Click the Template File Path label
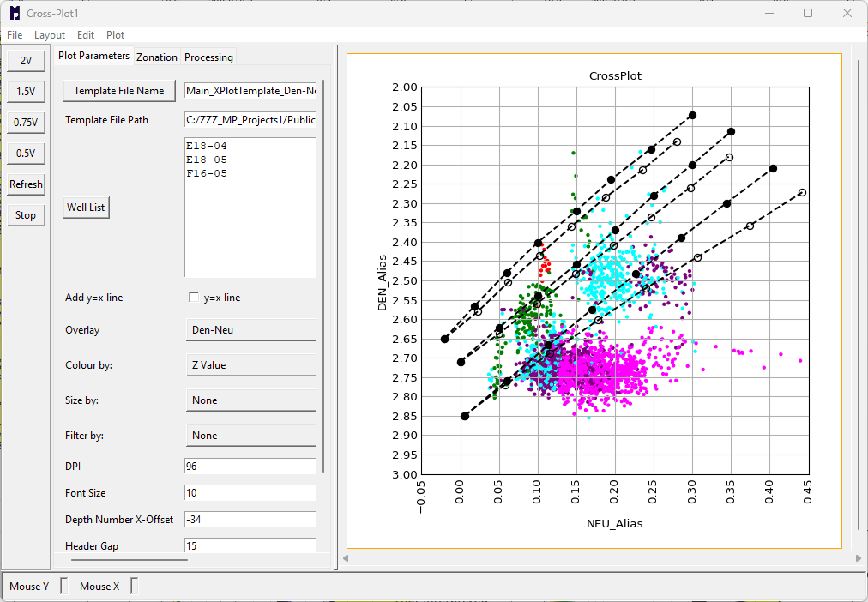The height and width of the screenshot is (602, 868). (107, 120)
